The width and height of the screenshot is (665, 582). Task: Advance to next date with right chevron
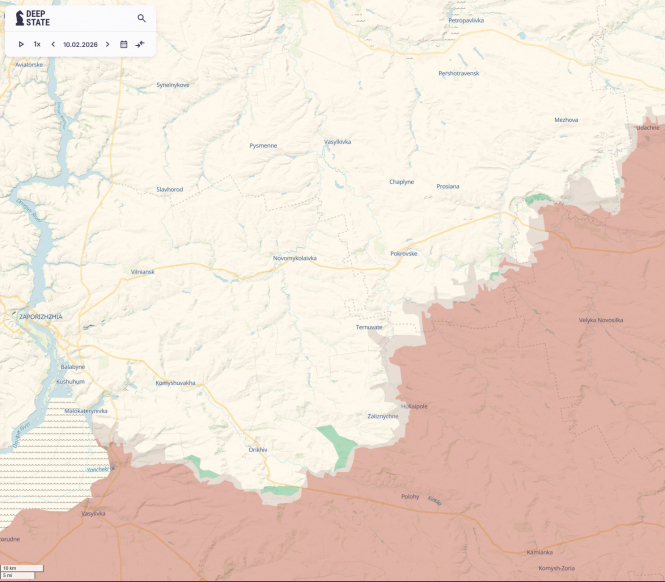(x=108, y=44)
